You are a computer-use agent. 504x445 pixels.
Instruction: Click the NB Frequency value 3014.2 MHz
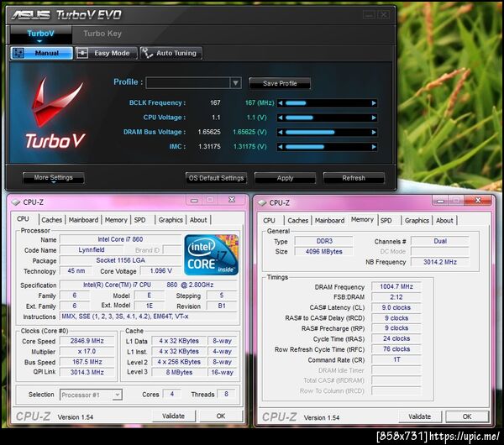(440, 262)
